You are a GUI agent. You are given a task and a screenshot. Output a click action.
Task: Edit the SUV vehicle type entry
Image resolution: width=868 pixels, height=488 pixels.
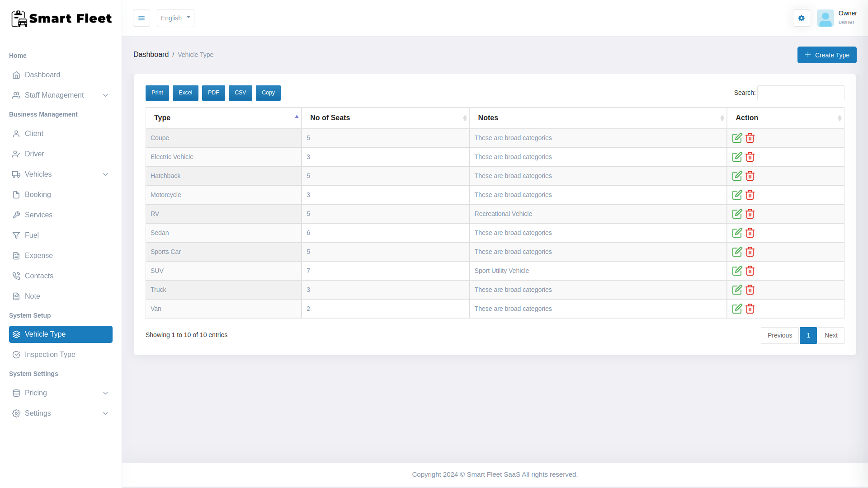point(737,271)
